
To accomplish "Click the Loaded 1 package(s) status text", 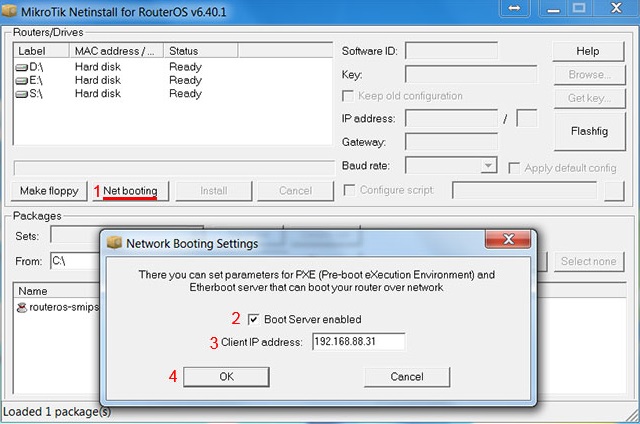I will tap(57, 412).
